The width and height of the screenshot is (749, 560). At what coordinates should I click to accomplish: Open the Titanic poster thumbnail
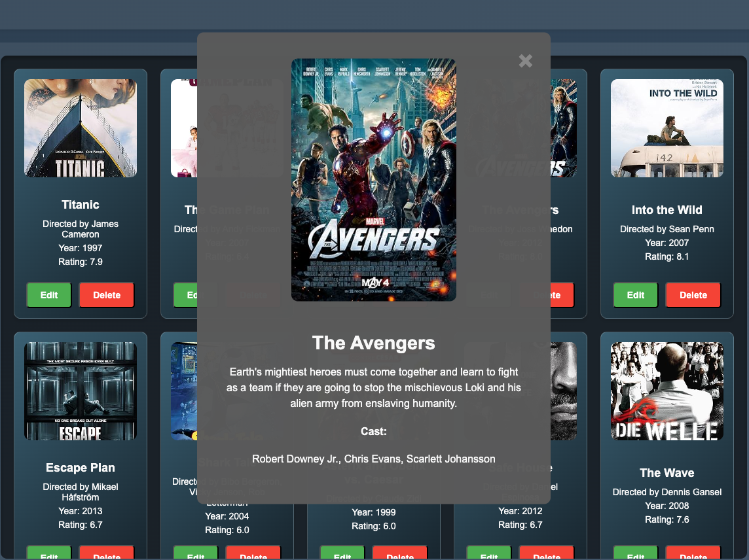81,128
